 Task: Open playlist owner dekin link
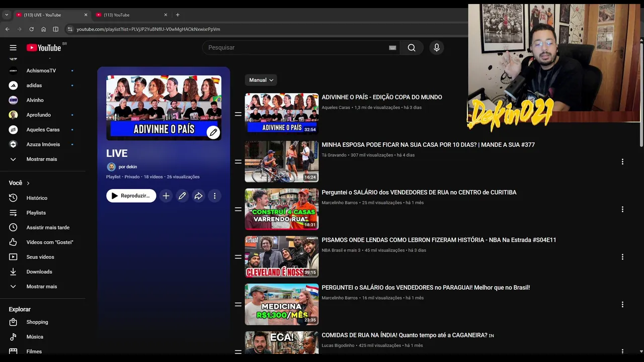[128, 167]
